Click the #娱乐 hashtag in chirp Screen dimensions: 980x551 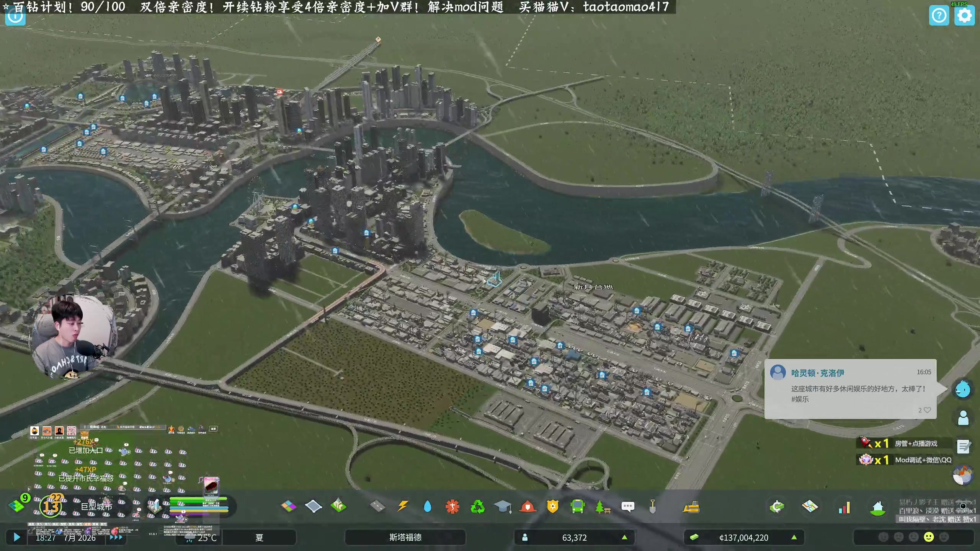(800, 399)
